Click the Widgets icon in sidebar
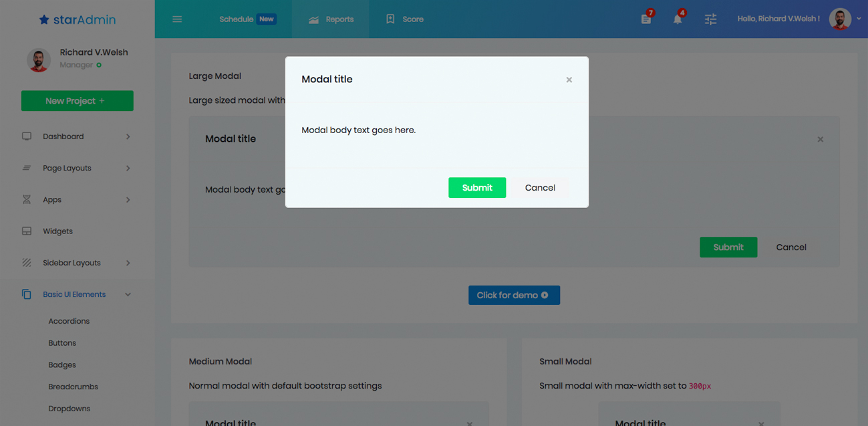Screen dimensions: 868x426 point(27,231)
